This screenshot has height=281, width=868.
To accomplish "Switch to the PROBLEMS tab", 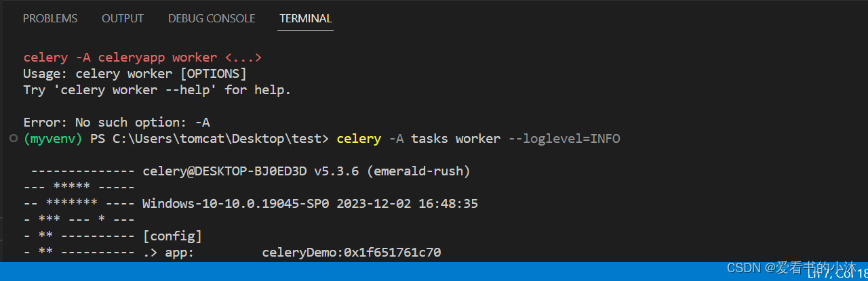I will click(50, 18).
